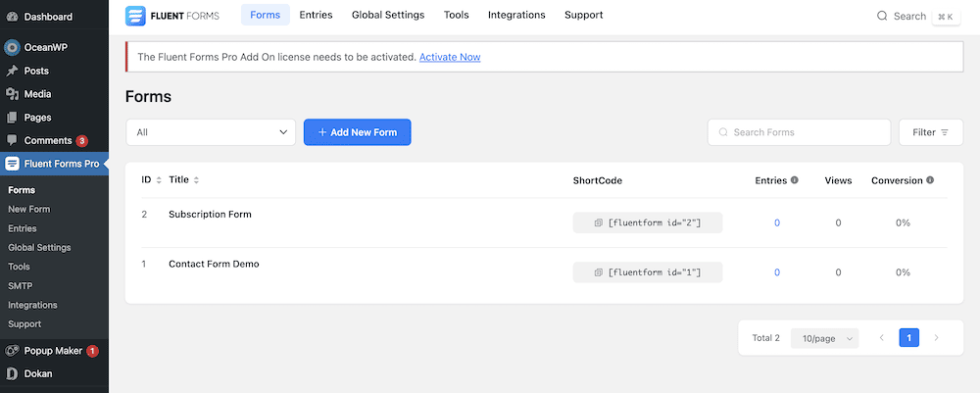Screen dimensions: 980x393
Task: Click the Activate Now license link
Action: point(450,57)
